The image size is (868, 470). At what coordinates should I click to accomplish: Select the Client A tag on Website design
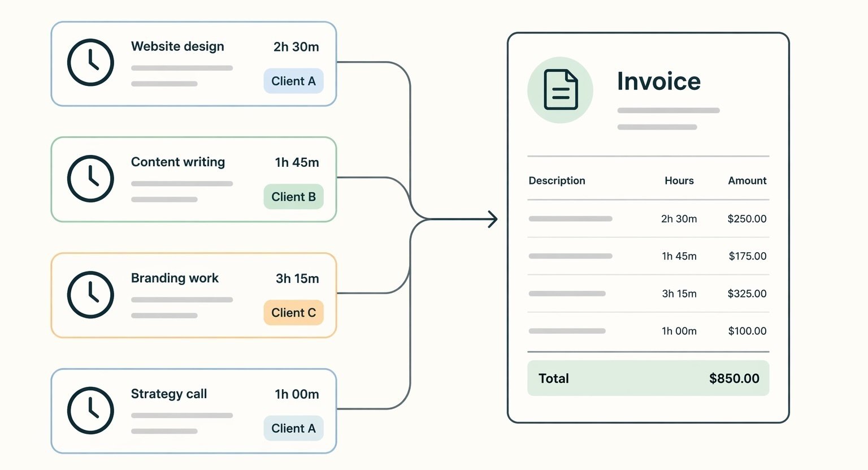(x=293, y=81)
